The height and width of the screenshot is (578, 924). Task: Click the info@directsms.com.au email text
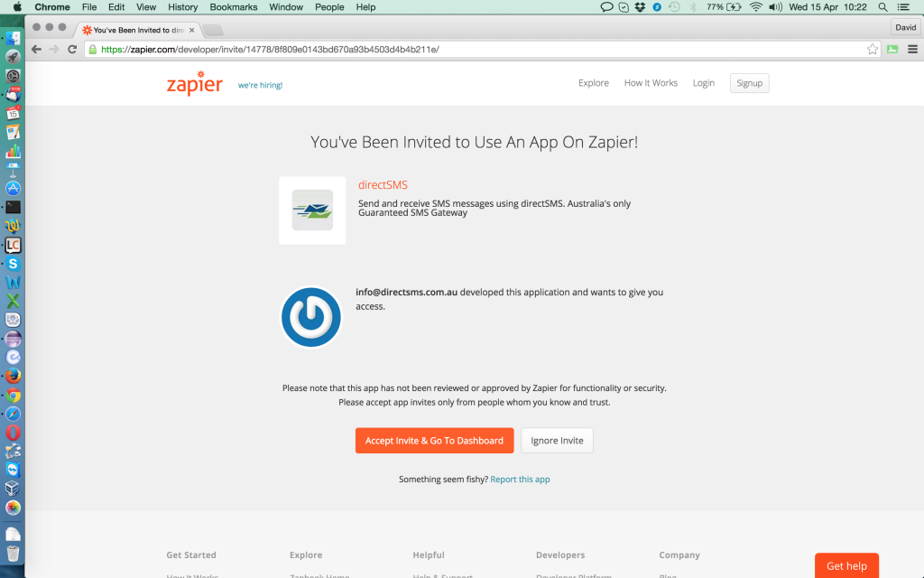click(x=407, y=292)
